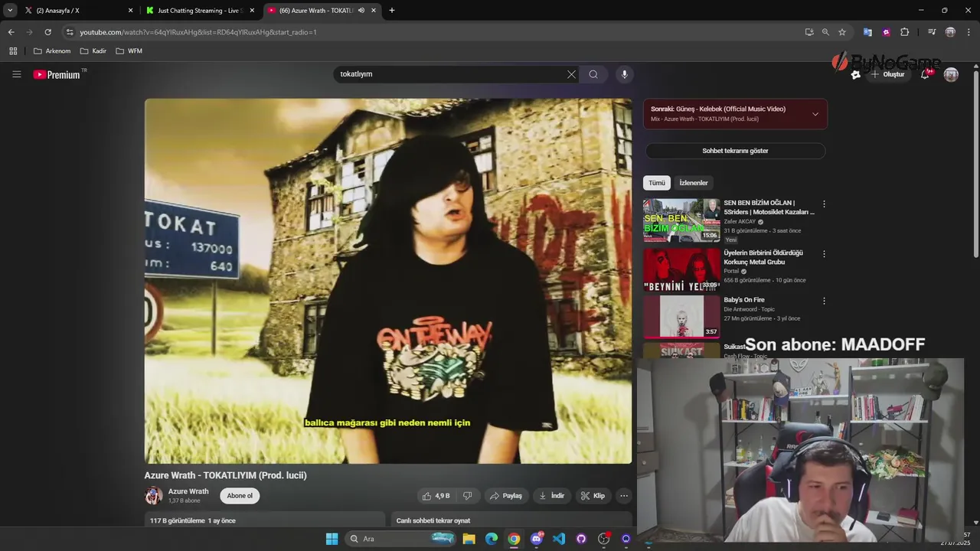Viewport: 980px width, 551px height.
Task: Open the apps grid in bookmarks bar
Action: (13, 51)
